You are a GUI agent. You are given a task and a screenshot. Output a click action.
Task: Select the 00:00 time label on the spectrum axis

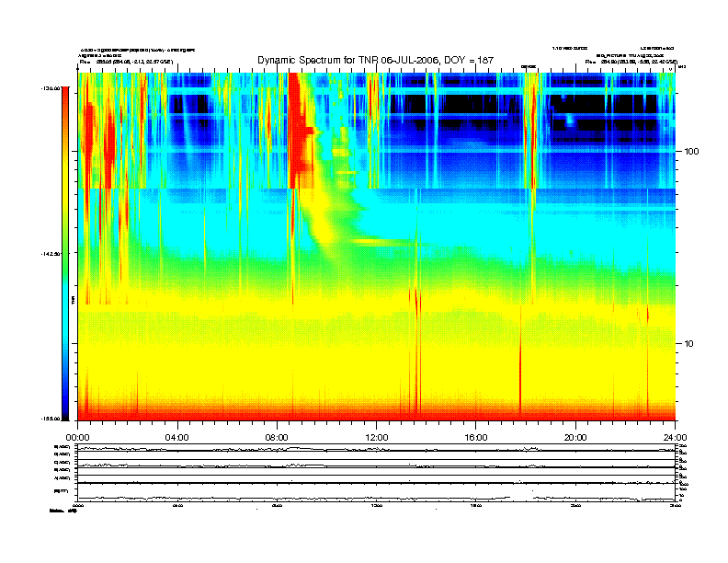tap(77, 438)
